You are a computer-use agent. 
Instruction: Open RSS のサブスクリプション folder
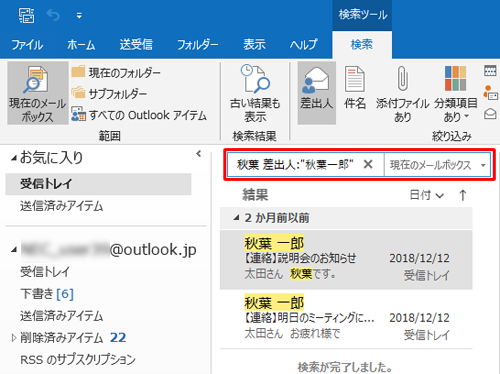point(78,360)
